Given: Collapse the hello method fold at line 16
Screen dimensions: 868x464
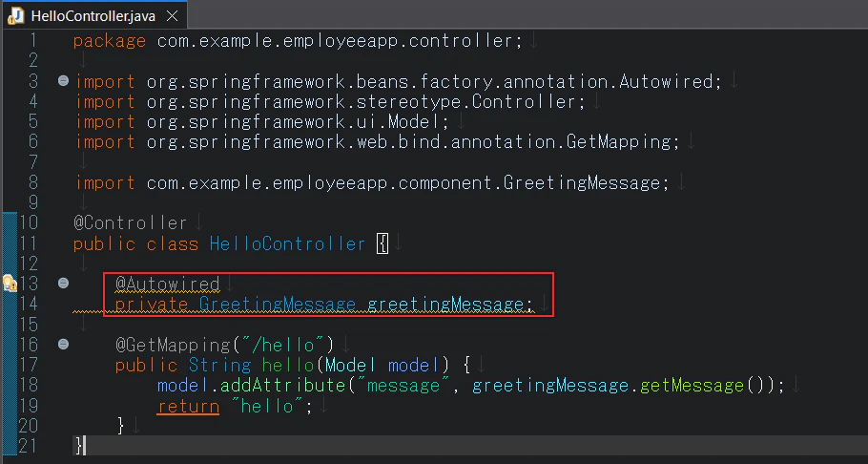Looking at the screenshot, I should click(x=63, y=345).
